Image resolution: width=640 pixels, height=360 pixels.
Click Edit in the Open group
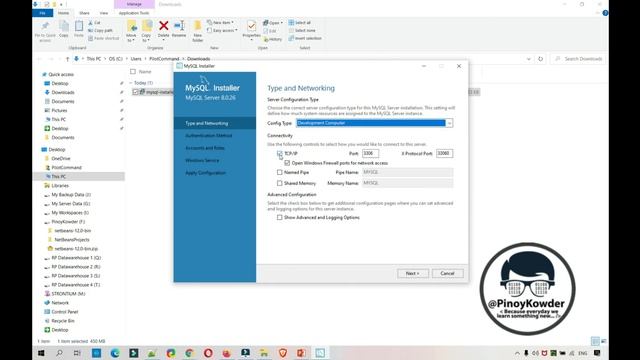pyautogui.click(x=270, y=31)
